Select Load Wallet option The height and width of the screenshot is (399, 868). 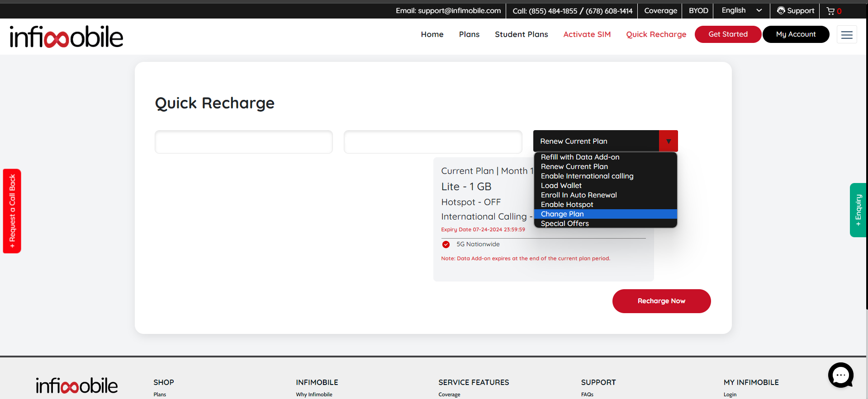tap(605, 186)
